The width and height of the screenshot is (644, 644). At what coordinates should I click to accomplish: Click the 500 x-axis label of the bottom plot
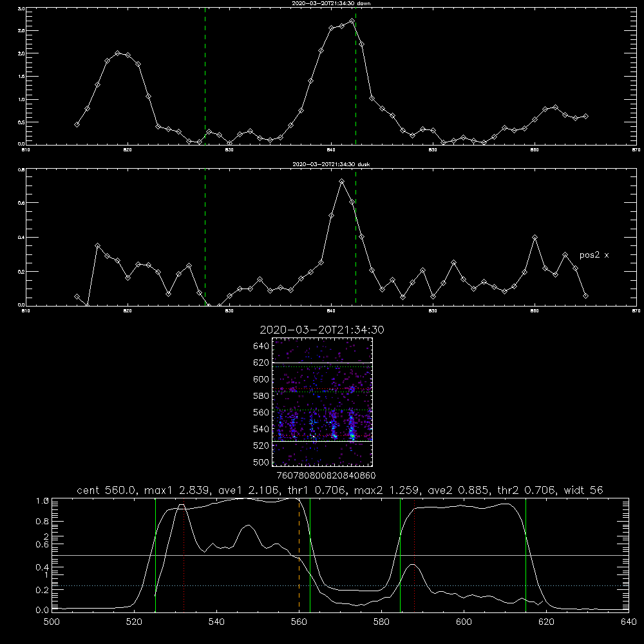(x=52, y=622)
